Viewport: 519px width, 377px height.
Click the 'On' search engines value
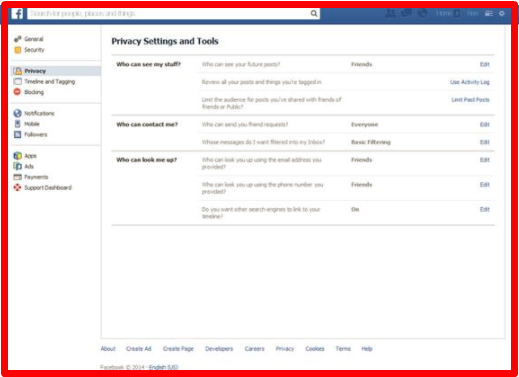point(355,209)
